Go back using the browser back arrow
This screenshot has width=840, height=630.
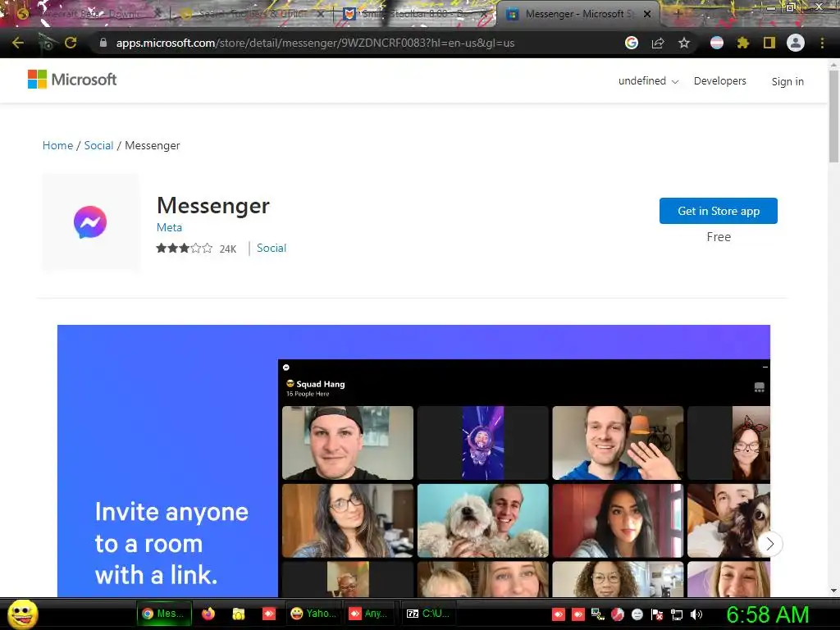[18, 43]
